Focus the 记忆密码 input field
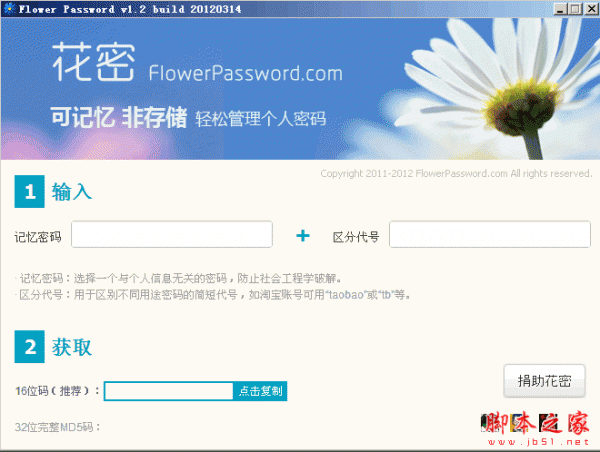 [x=172, y=234]
